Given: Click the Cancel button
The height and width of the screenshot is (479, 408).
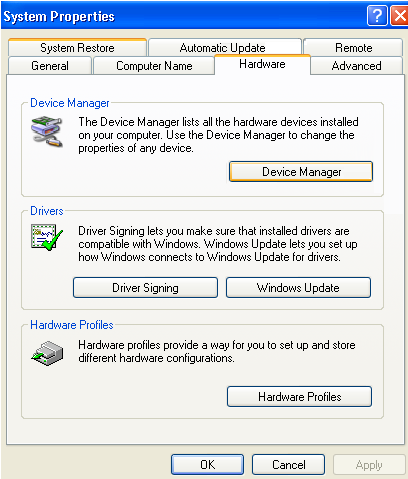Looking at the screenshot, I should (x=288, y=464).
